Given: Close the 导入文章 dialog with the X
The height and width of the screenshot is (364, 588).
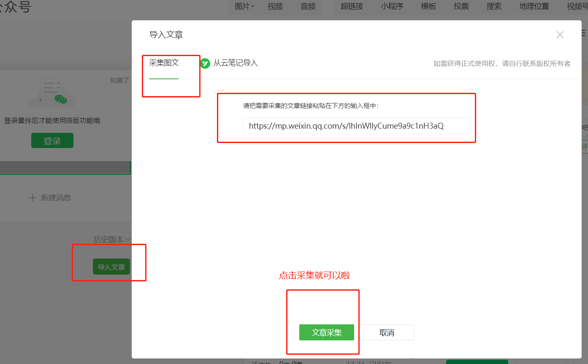Looking at the screenshot, I should 560,35.
